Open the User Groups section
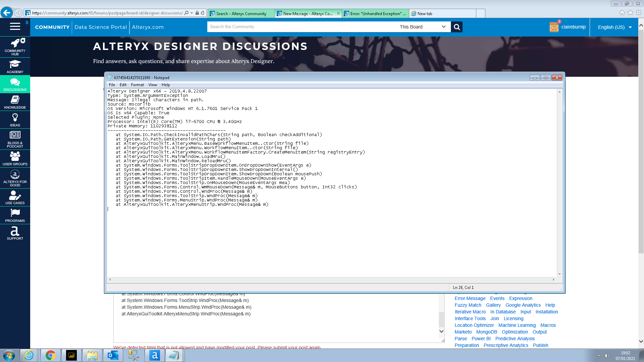 (15, 158)
